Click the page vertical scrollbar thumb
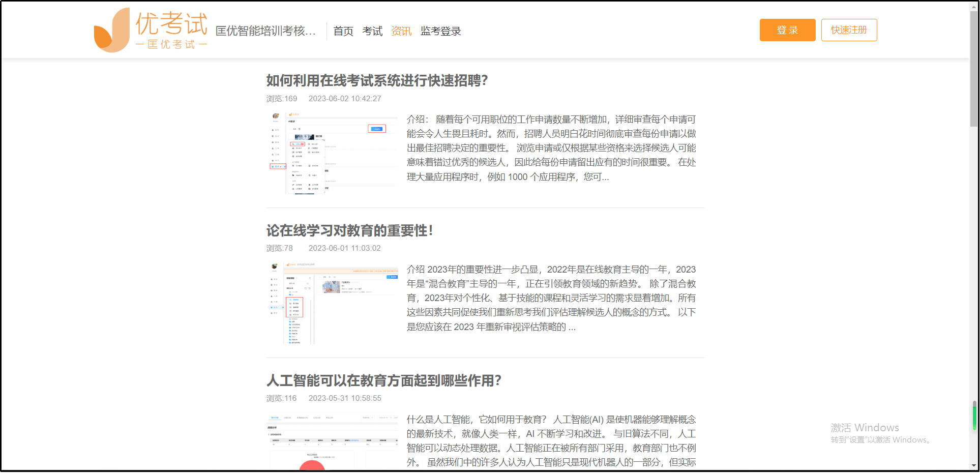Screen dimensions: 980x473 pyautogui.click(x=974, y=66)
